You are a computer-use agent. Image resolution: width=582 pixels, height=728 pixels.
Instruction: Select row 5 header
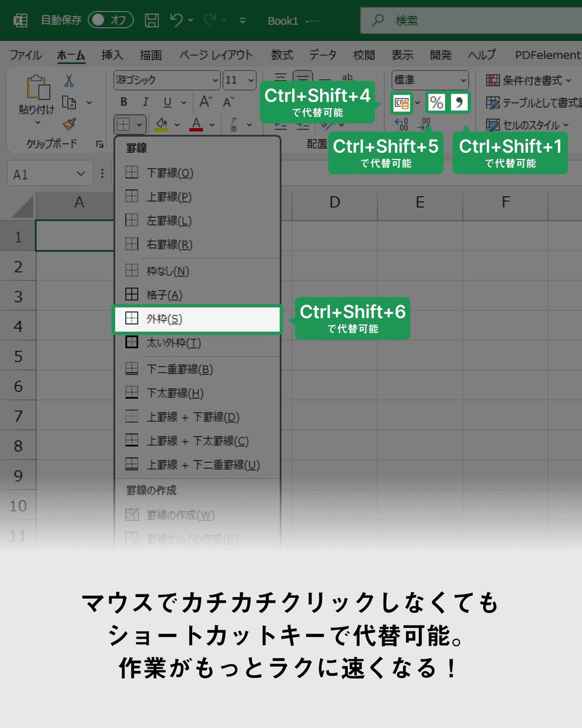point(18,356)
